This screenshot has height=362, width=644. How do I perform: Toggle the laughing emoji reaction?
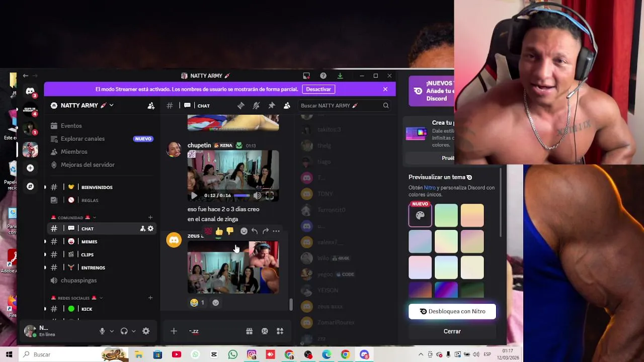coord(197,303)
